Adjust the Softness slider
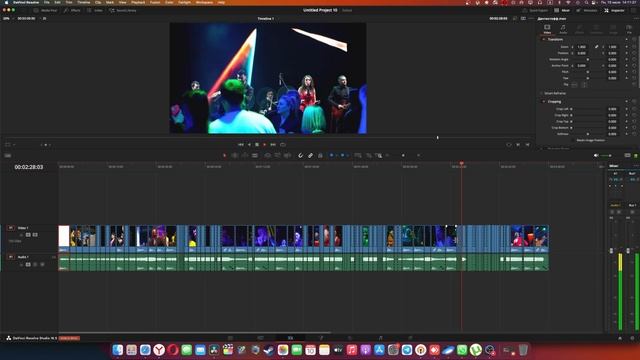Viewport: 640px width, 360px height. point(588,134)
